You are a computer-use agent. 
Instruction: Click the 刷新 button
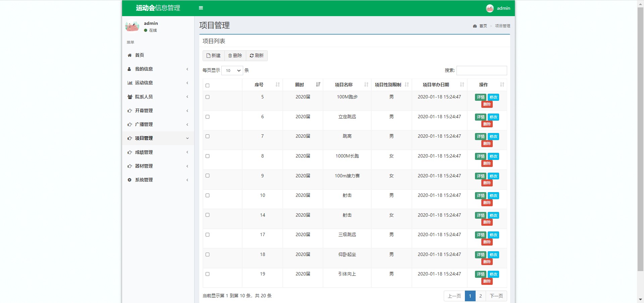[x=257, y=56]
